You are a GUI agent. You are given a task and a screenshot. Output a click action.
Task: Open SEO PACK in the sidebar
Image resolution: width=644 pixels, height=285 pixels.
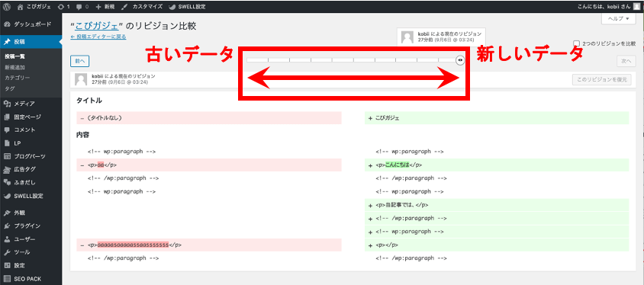(x=31, y=278)
